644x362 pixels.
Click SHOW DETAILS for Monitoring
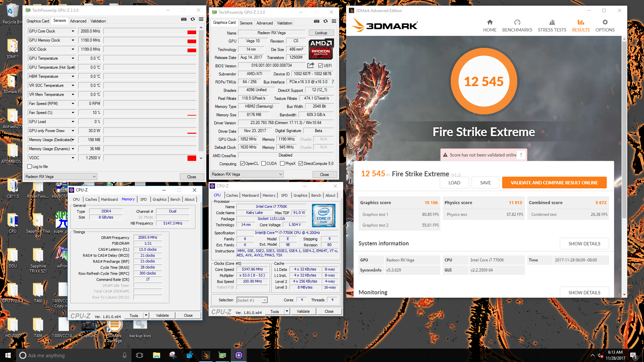[x=584, y=292]
